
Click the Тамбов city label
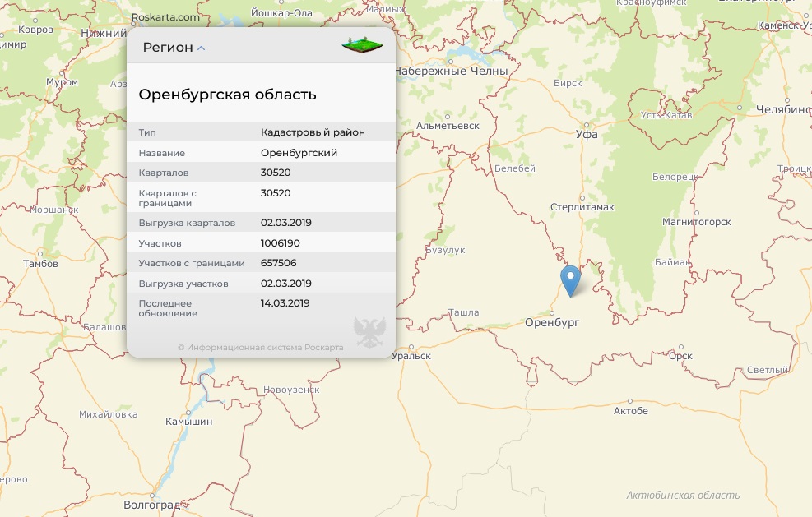pos(41,264)
